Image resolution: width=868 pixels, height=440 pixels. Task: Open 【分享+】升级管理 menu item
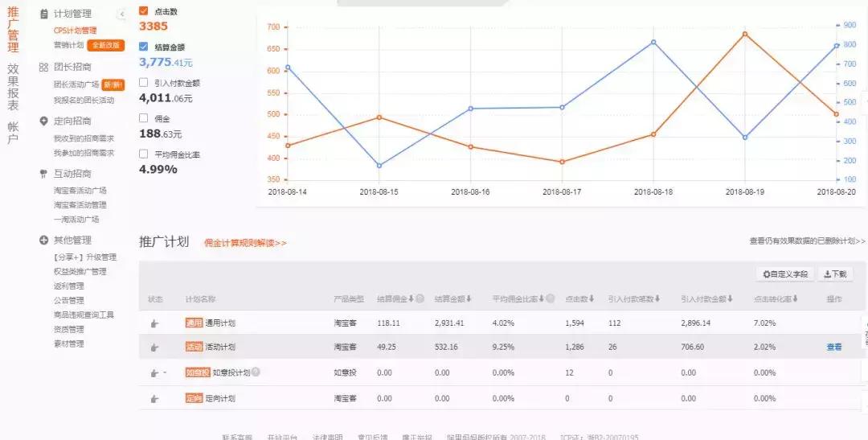click(x=84, y=257)
